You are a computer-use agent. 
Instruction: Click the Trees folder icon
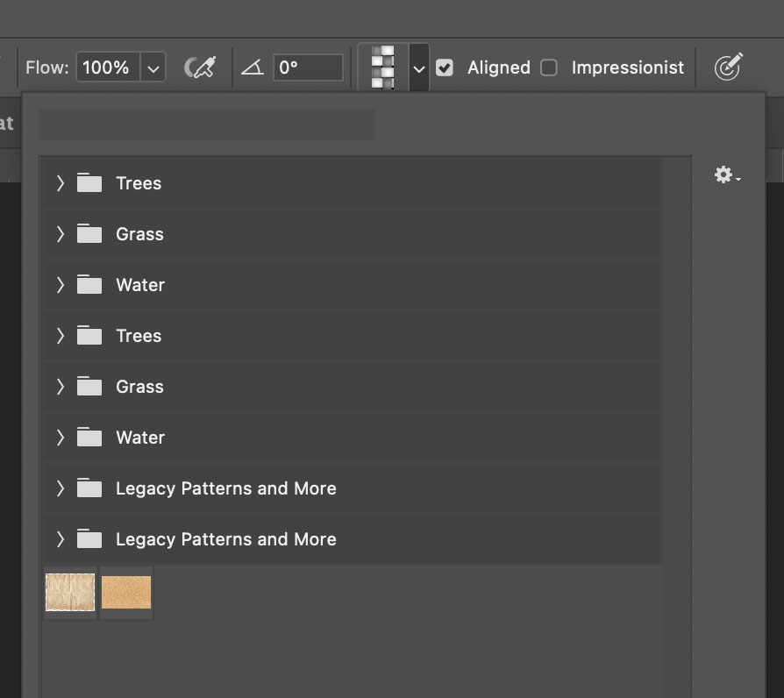click(89, 182)
